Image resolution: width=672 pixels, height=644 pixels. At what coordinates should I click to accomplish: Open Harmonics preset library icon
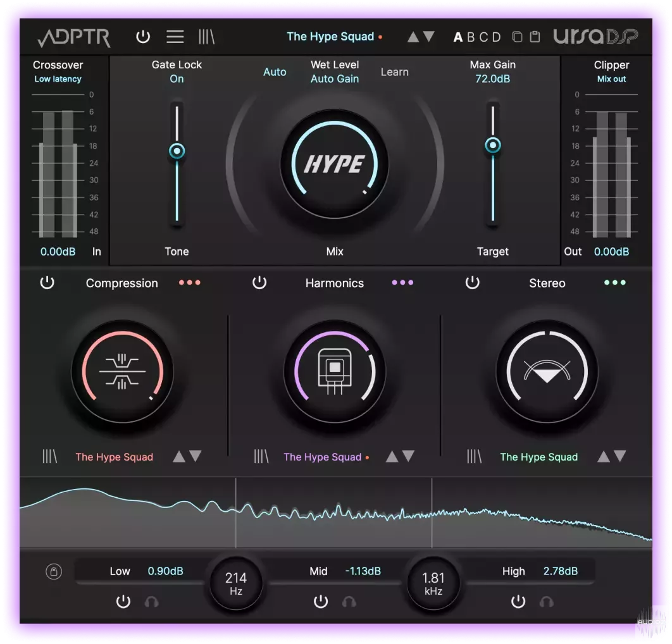[261, 456]
